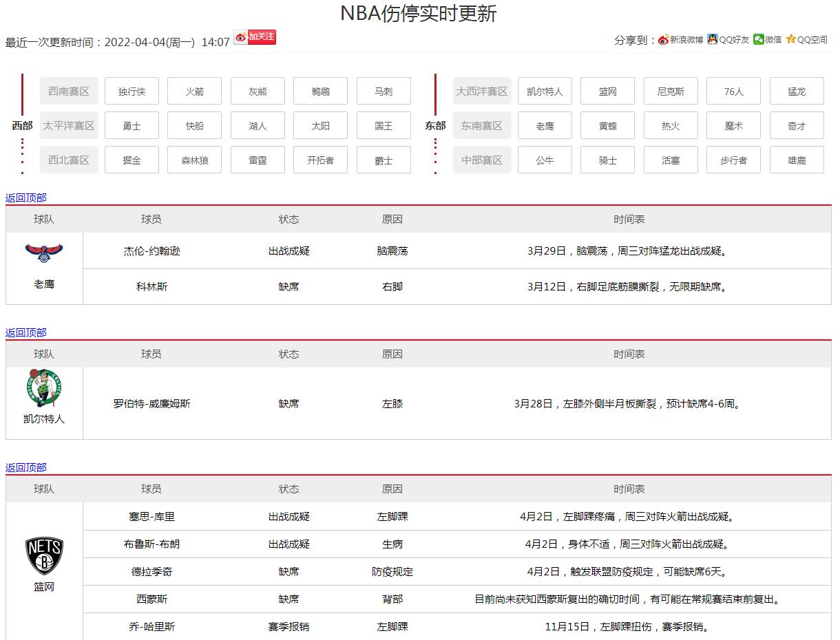Image resolution: width=840 pixels, height=640 pixels.
Task: Click the Boston Celtics team logo
Action: click(44, 388)
